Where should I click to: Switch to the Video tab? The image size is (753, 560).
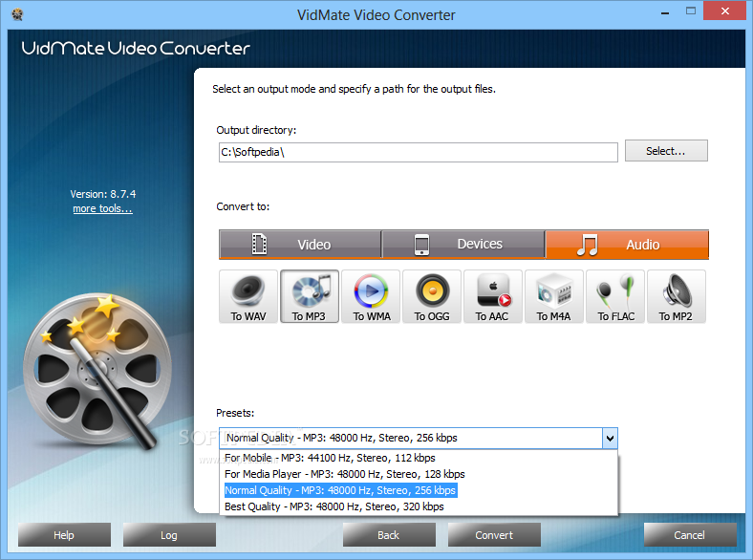[x=300, y=245]
